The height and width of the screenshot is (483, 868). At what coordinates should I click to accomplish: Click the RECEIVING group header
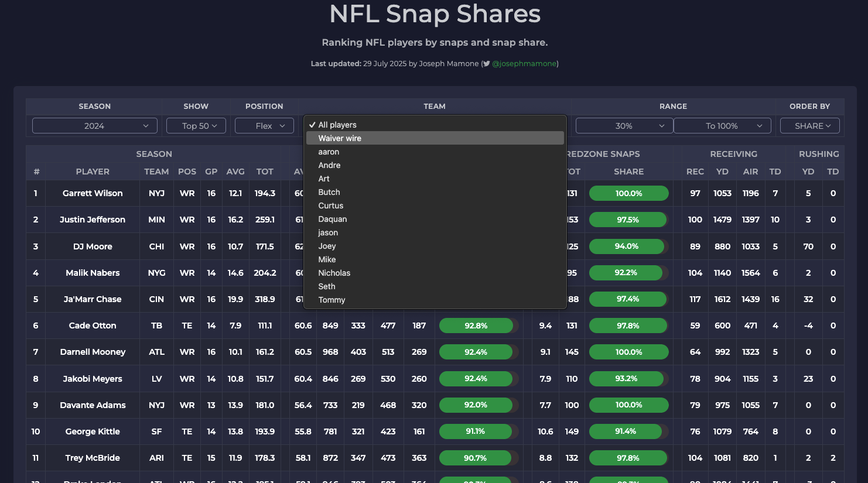click(x=734, y=154)
